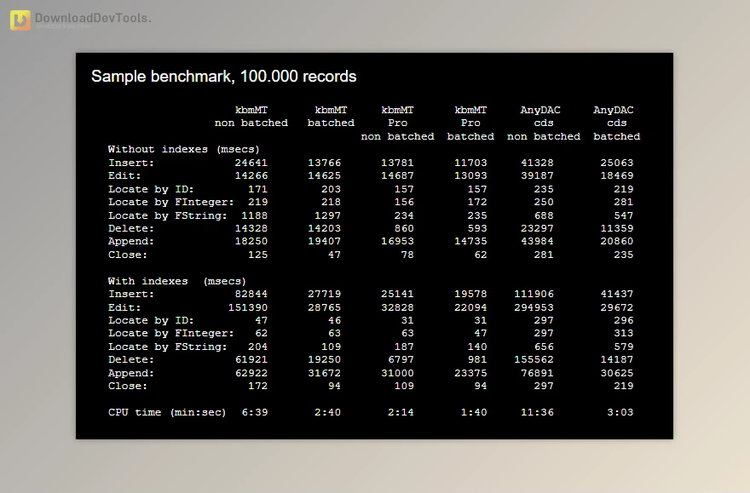This screenshot has height=493, width=750.
Task: Select the 'Without indexes (msecs)' section heading
Action: (x=184, y=149)
